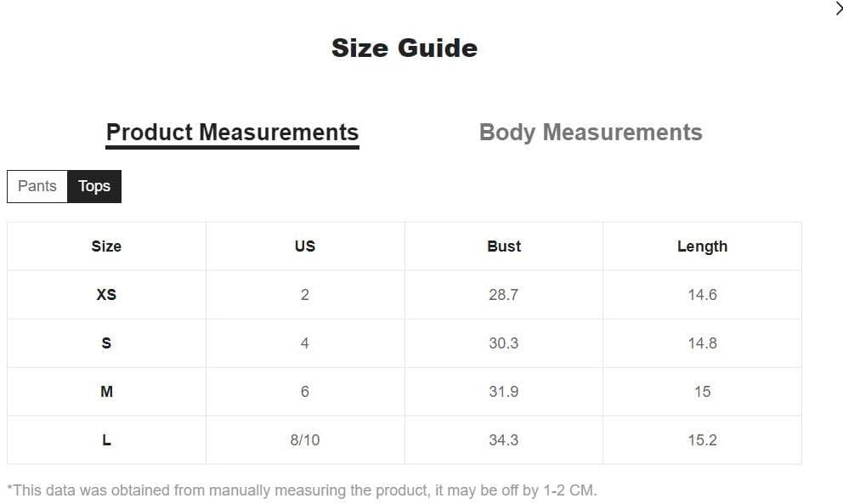The image size is (843, 504).
Task: Click the 28.7 bust value
Action: click(x=504, y=295)
